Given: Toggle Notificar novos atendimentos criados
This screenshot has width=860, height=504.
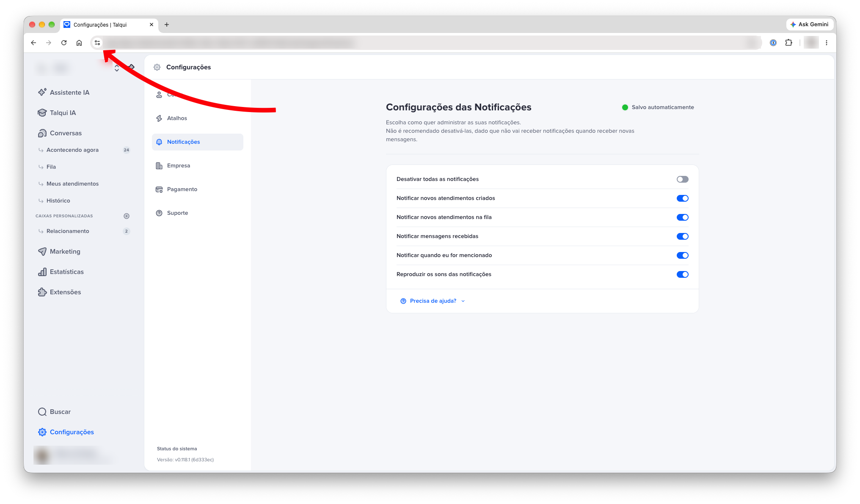Looking at the screenshot, I should click(x=682, y=198).
